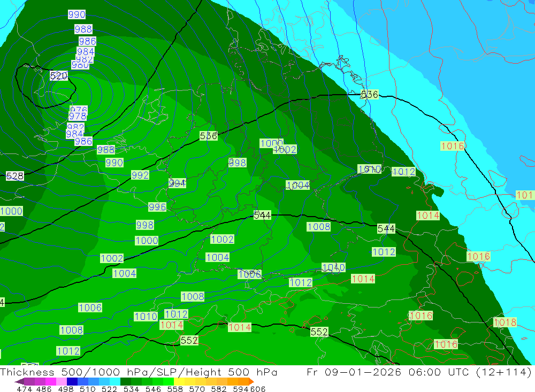Click the dark navy blue legend swatch

click(72, 381)
